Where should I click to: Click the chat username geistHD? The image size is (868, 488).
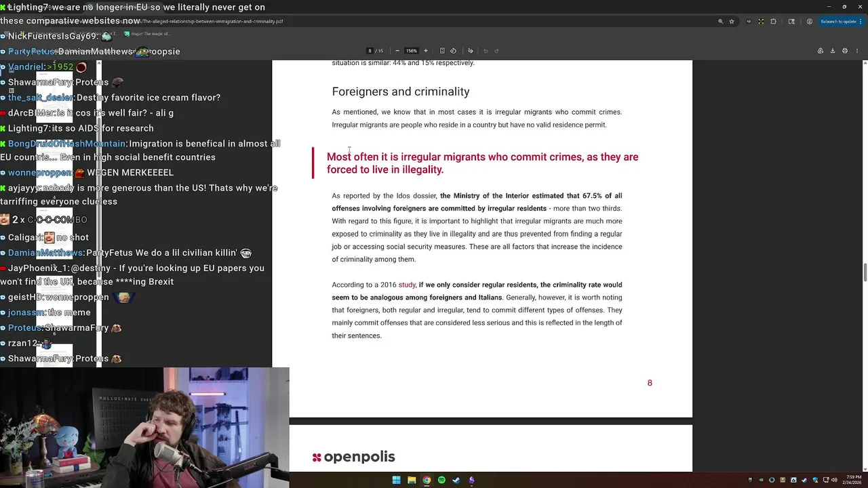(x=26, y=297)
